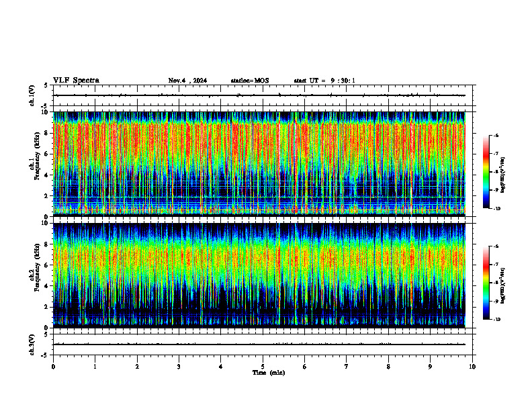The width and height of the screenshot is (532, 411).
Task: Click time axis tick label '8'
Action: click(388, 367)
